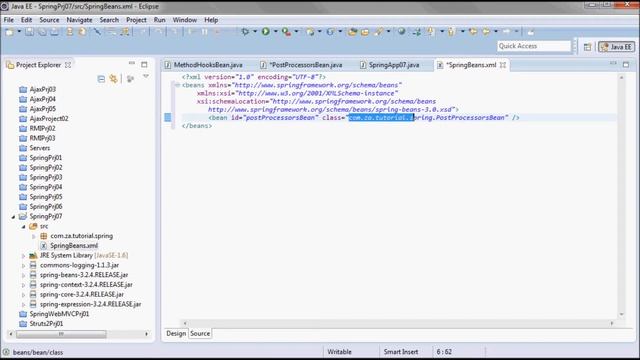
Task: Switch to the Design tab of the XML editor
Action: coord(176,333)
